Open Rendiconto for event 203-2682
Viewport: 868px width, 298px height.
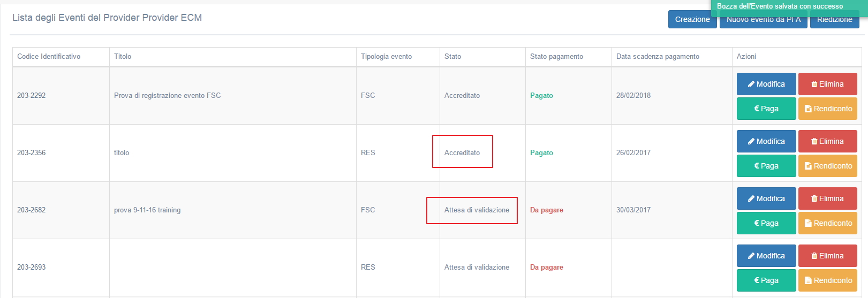click(x=827, y=223)
